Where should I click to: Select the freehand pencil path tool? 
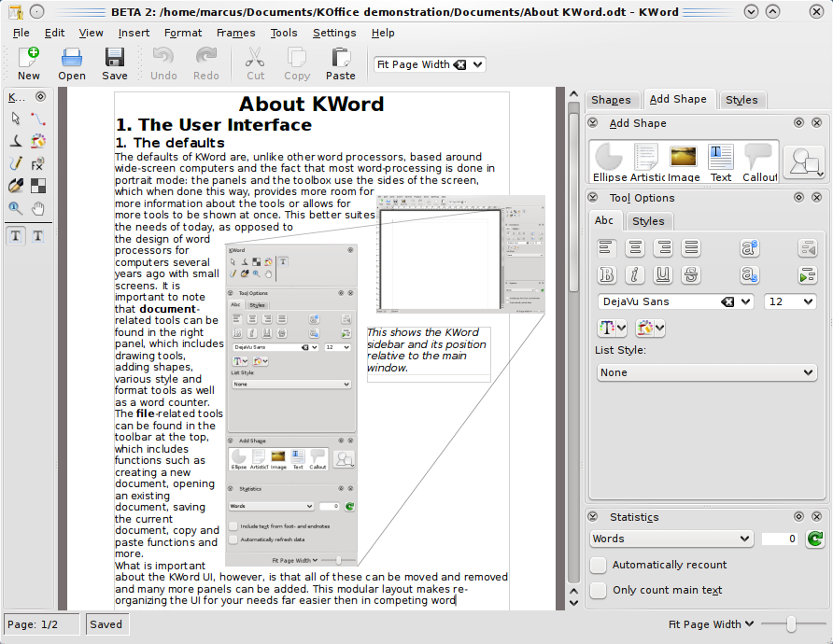click(x=15, y=163)
